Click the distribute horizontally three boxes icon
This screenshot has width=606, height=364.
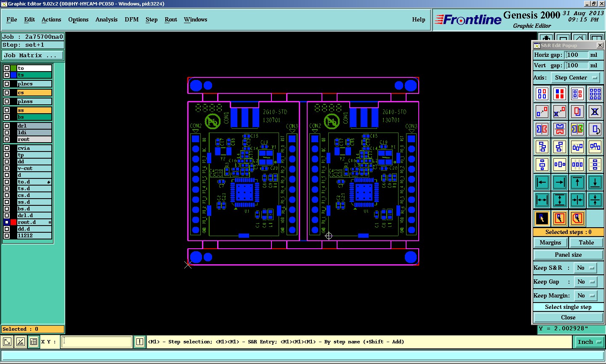[x=577, y=164]
